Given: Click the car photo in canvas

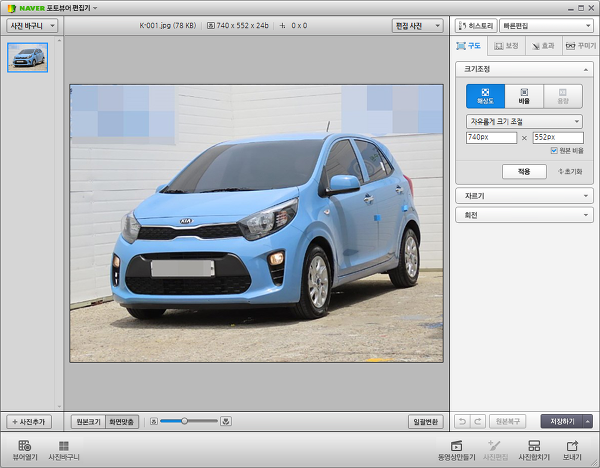Looking at the screenshot, I should click(256, 223).
